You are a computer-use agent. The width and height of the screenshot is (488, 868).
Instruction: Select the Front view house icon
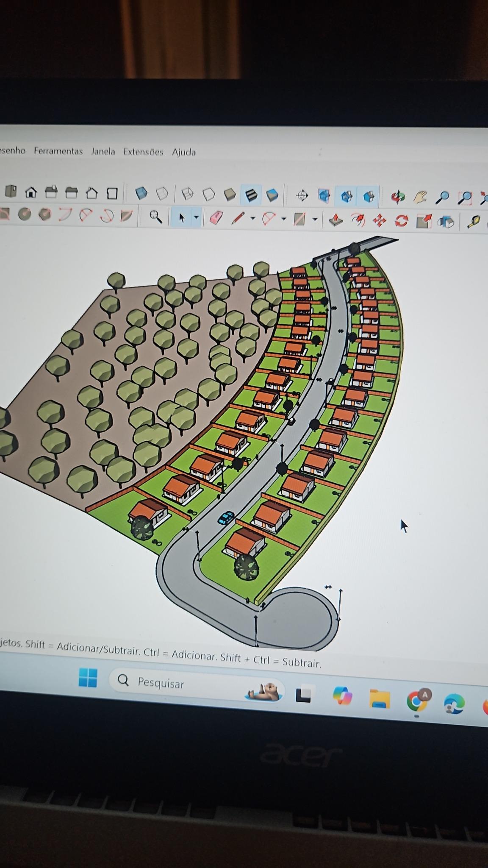point(31,193)
